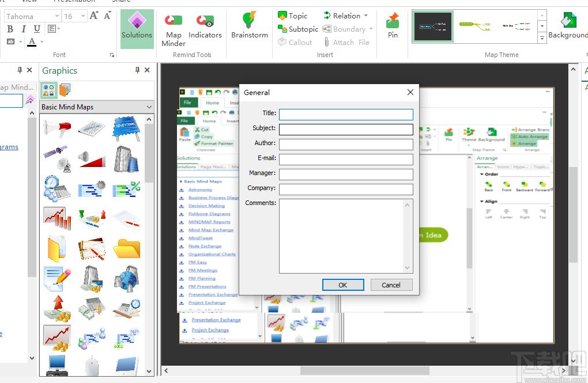
Task: Switch to the second Graphics tab icon
Action: tap(65, 90)
